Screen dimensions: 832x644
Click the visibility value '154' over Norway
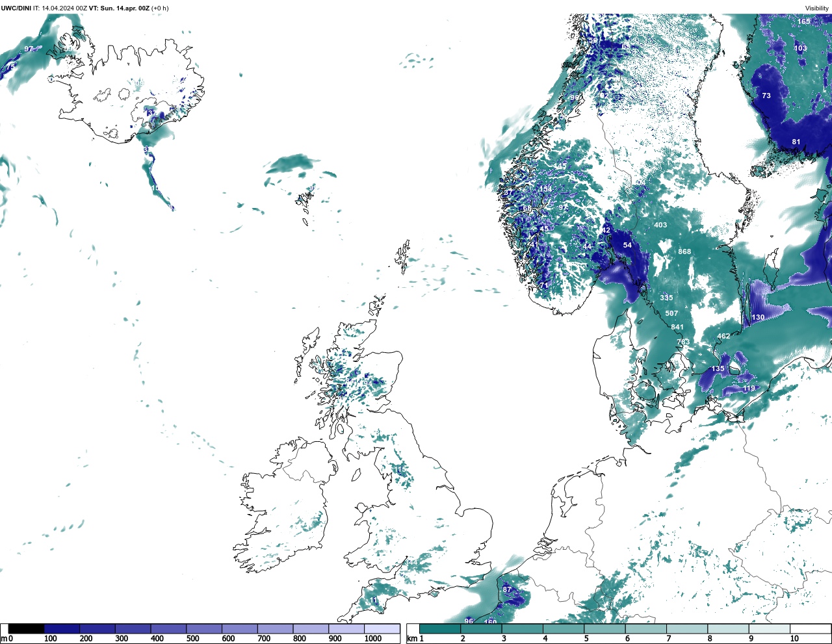pos(545,189)
